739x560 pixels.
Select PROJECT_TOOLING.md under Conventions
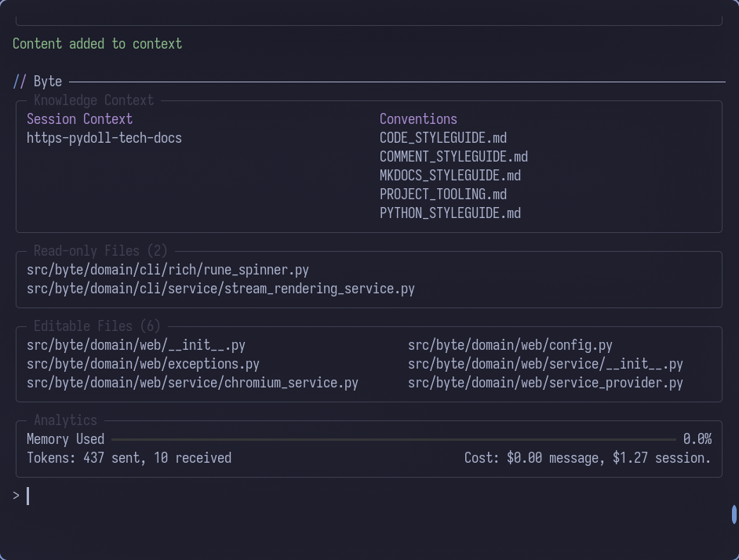(x=443, y=194)
